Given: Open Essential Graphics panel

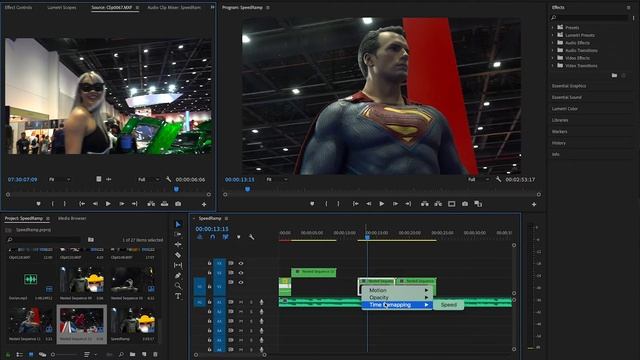Looking at the screenshot, I should click(x=569, y=86).
